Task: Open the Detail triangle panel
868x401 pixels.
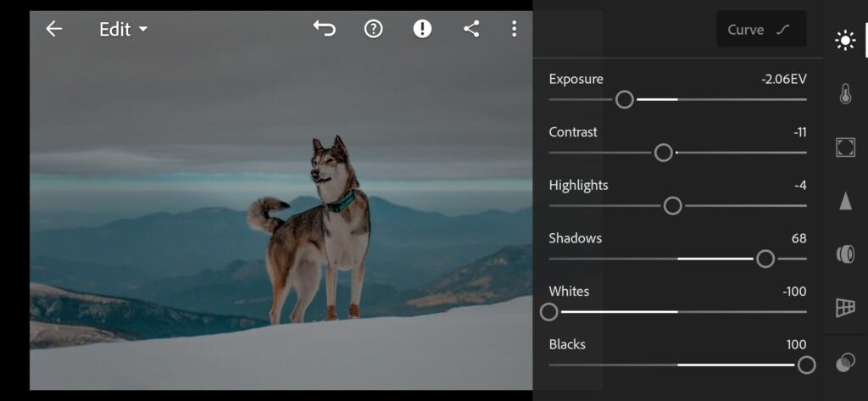Action: coord(845,200)
